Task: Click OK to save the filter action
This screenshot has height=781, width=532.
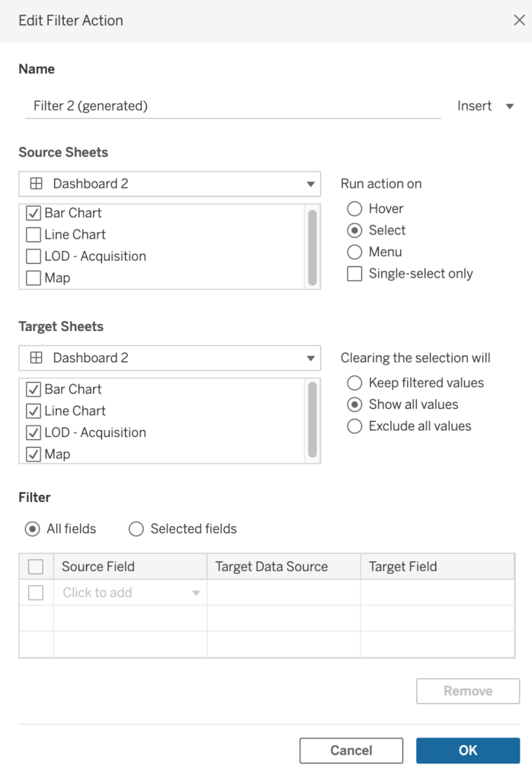Action: click(468, 750)
